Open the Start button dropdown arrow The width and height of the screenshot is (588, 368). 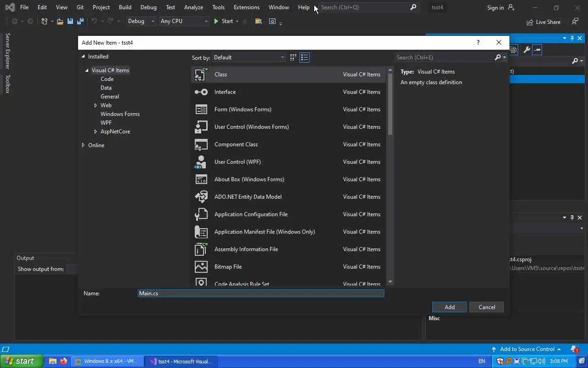pos(237,21)
